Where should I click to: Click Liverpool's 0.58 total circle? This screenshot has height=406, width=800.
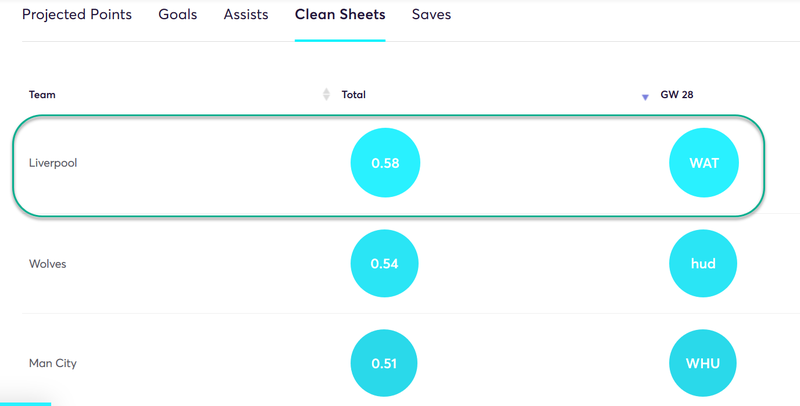[x=385, y=163]
